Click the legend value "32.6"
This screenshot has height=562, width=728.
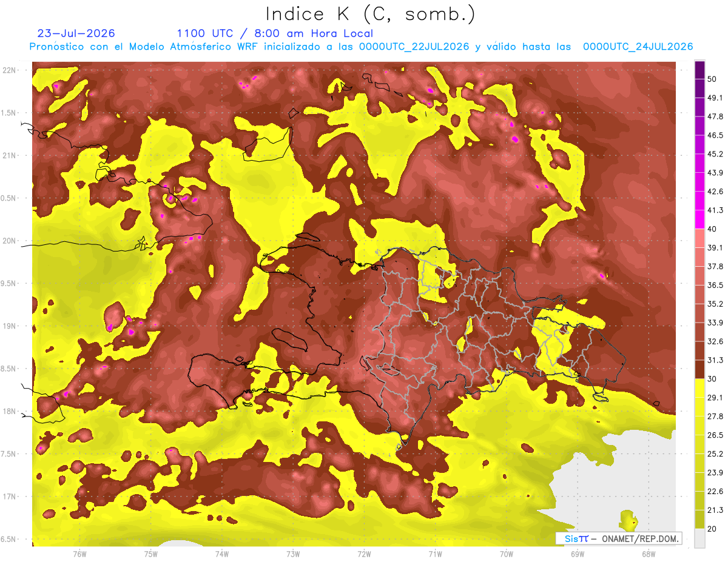(715, 341)
